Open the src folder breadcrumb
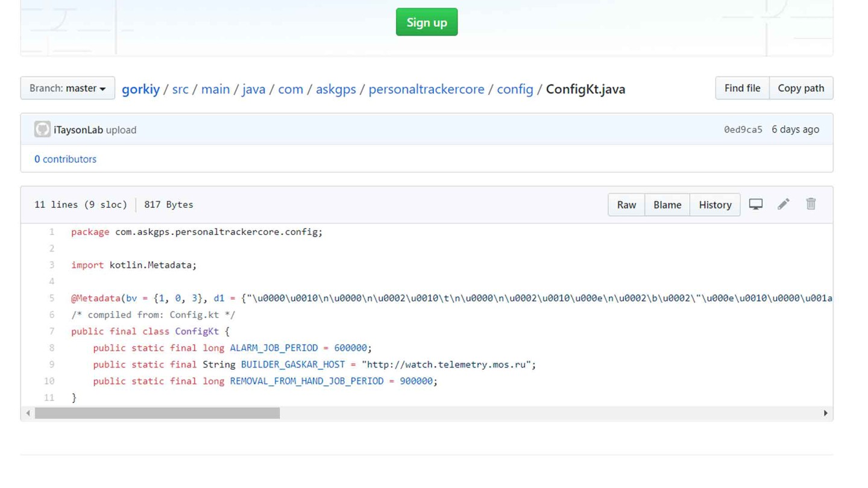This screenshot has height=488, width=868. click(180, 89)
